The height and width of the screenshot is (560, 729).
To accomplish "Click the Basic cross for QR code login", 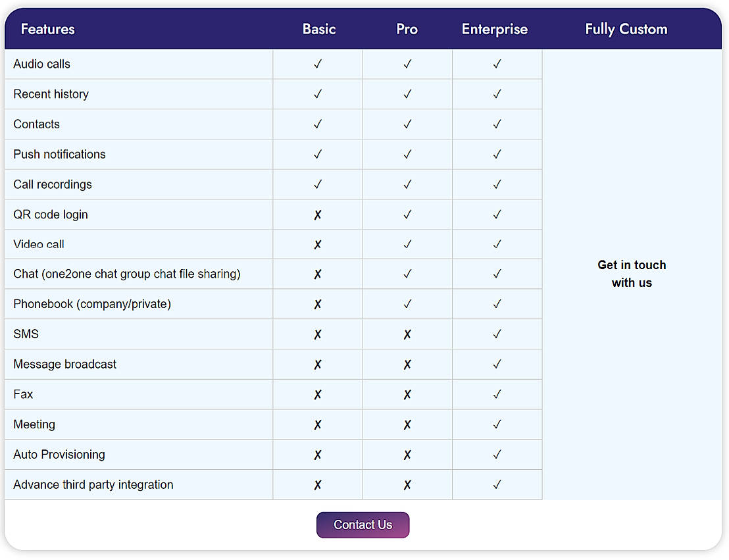I will 318,215.
